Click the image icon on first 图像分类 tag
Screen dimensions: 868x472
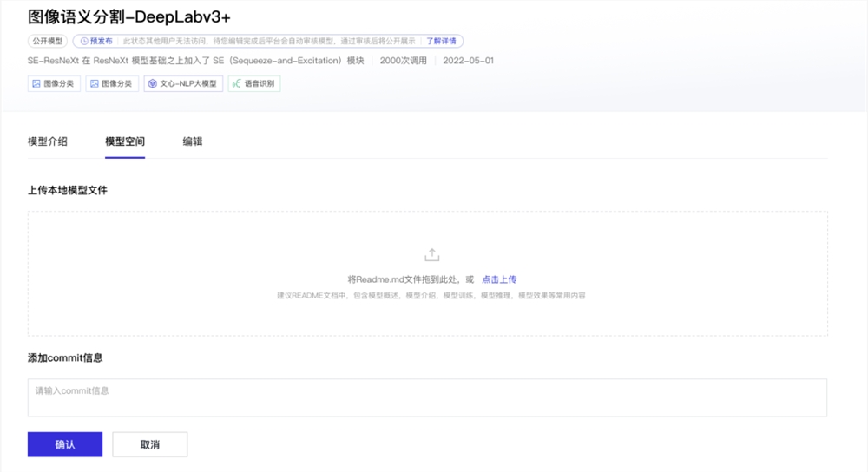tap(36, 84)
